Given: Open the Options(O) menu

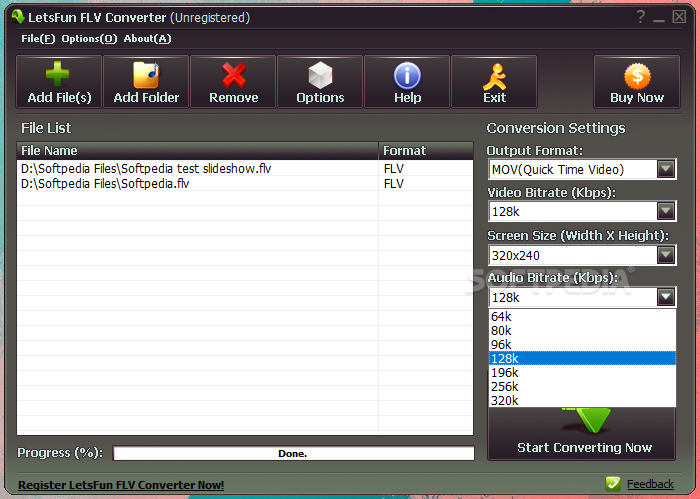Looking at the screenshot, I should pyautogui.click(x=89, y=39).
